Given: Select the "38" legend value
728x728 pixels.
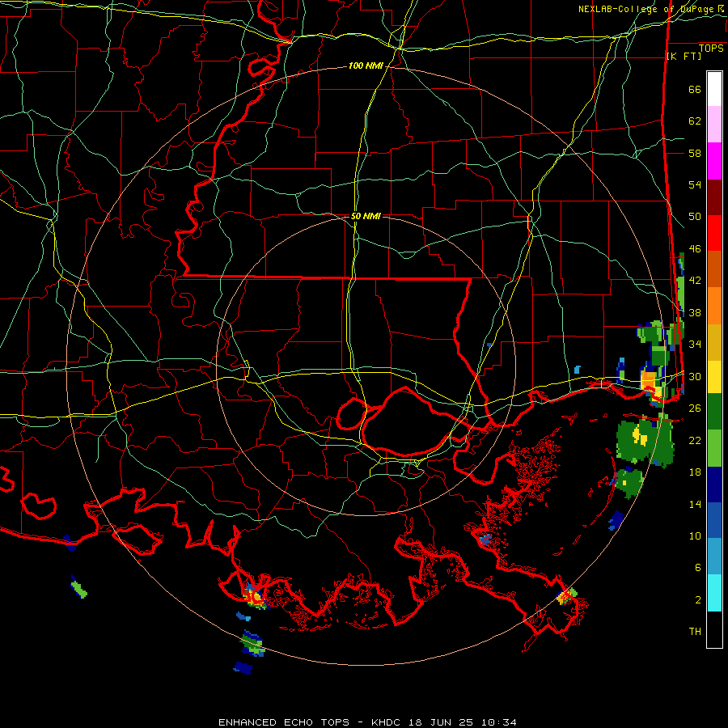Looking at the screenshot, I should (x=695, y=313).
